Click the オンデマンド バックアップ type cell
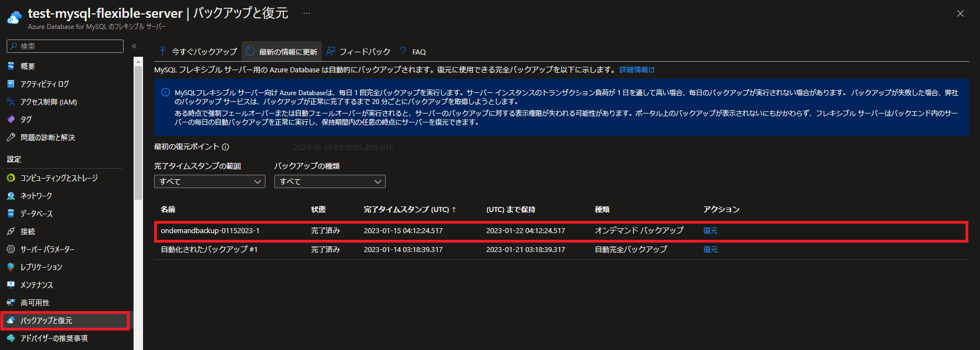 click(x=639, y=231)
